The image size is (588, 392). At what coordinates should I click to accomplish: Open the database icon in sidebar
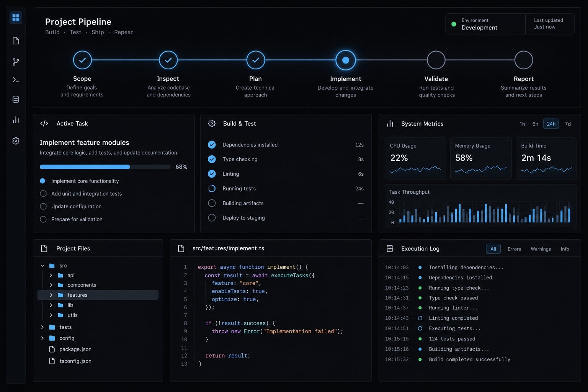pos(16,100)
